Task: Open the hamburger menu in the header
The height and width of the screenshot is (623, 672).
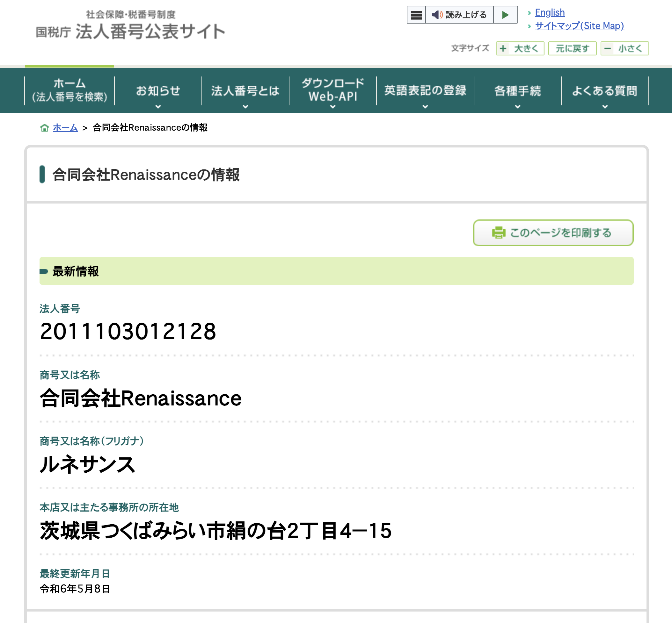Action: tap(416, 15)
